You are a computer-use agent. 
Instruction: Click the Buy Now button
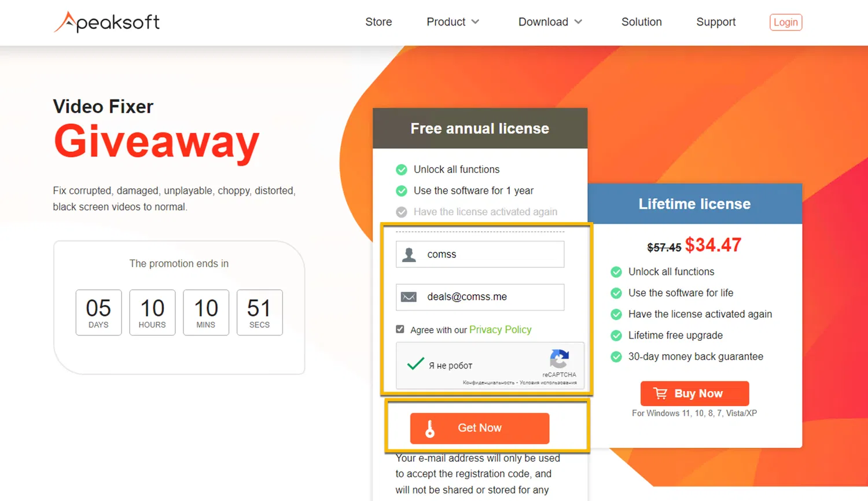694,393
